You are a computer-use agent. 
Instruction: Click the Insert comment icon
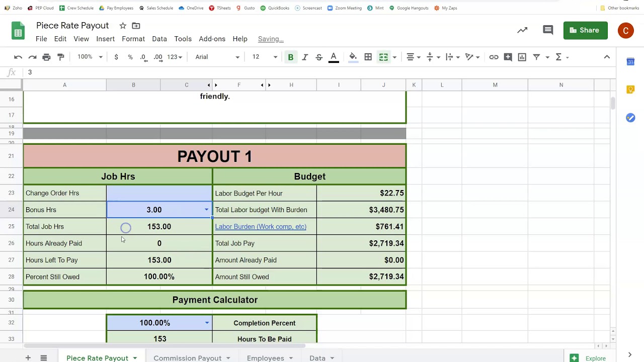[508, 57]
